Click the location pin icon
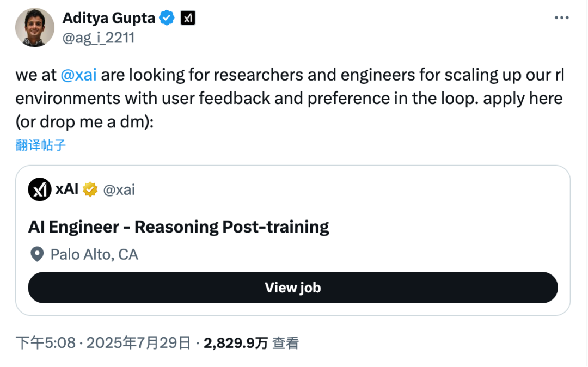 pyautogui.click(x=37, y=254)
